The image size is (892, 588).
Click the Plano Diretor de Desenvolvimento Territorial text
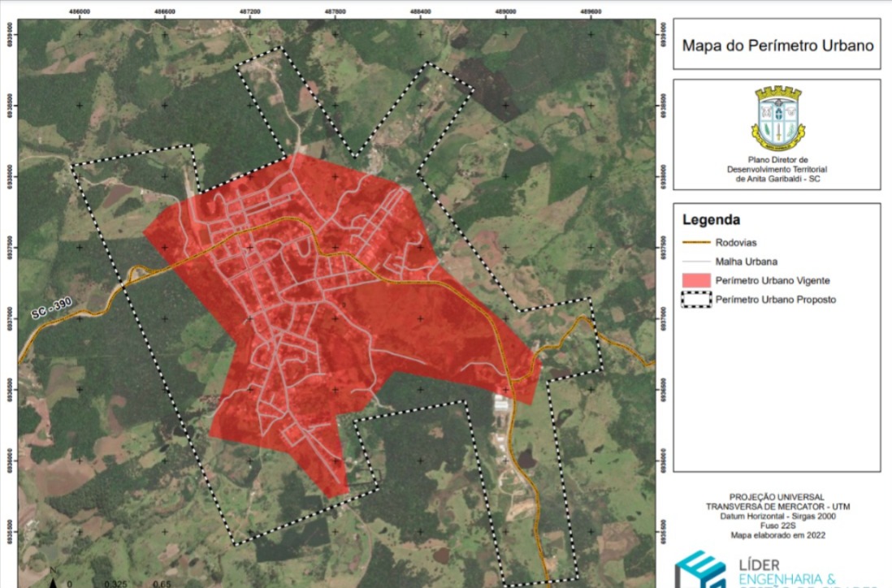tap(777, 170)
